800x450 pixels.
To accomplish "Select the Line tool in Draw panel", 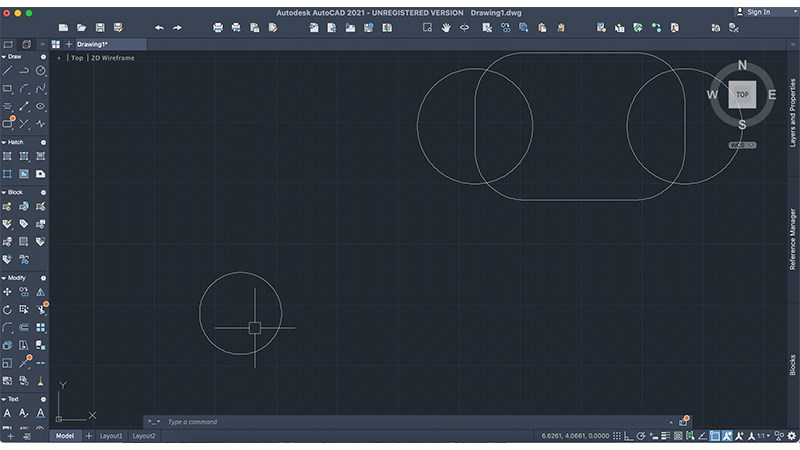I will pyautogui.click(x=8, y=71).
